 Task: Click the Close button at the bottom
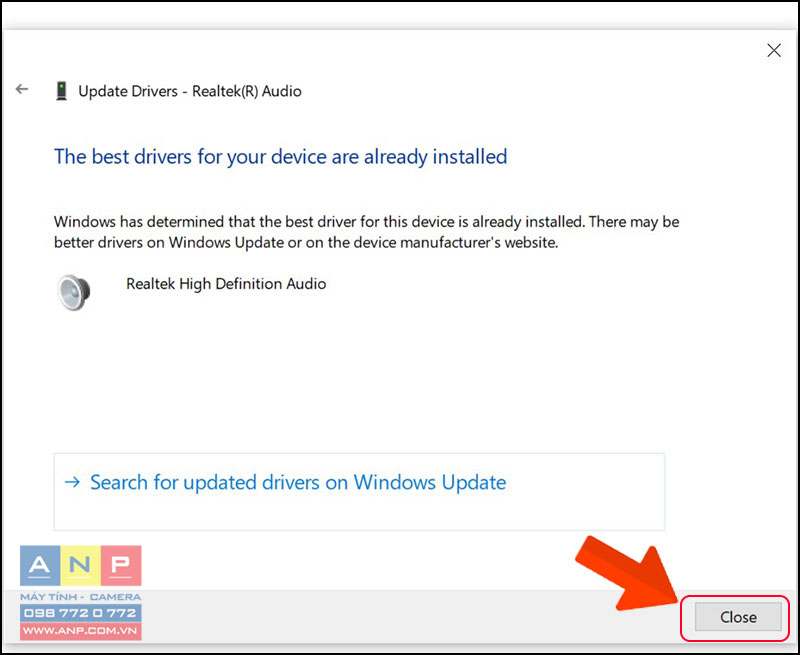738,617
